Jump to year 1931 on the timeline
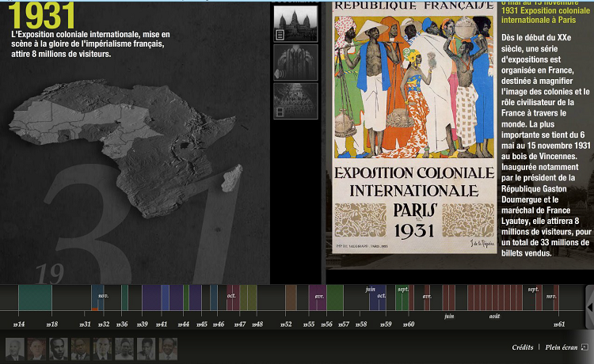The height and width of the screenshot is (364, 594). (x=86, y=324)
